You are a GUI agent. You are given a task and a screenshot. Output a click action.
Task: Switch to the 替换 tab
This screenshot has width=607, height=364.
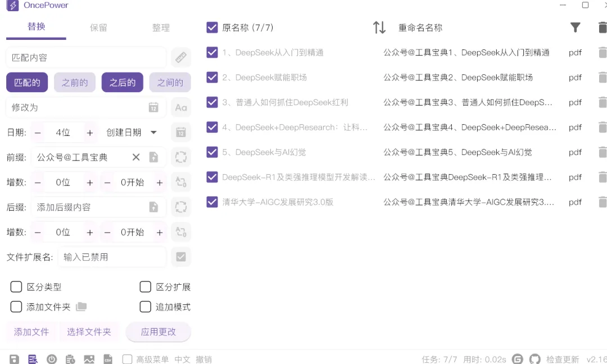point(36,27)
